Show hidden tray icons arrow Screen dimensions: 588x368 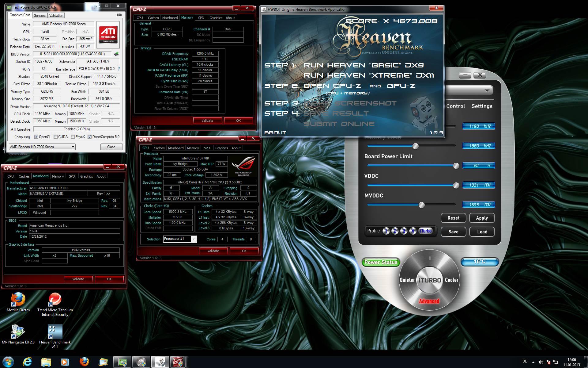[533, 362]
